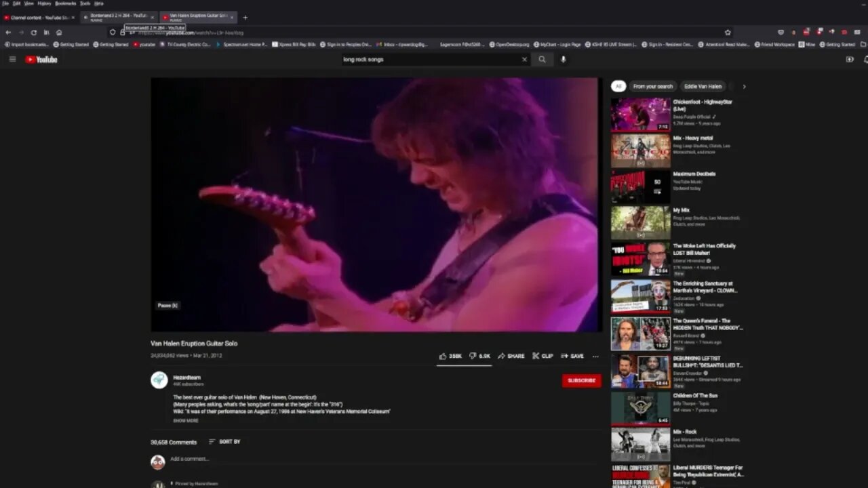Switch to the Channel content YouTube tab
Viewport: 868px width, 488px height.
[x=39, y=18]
